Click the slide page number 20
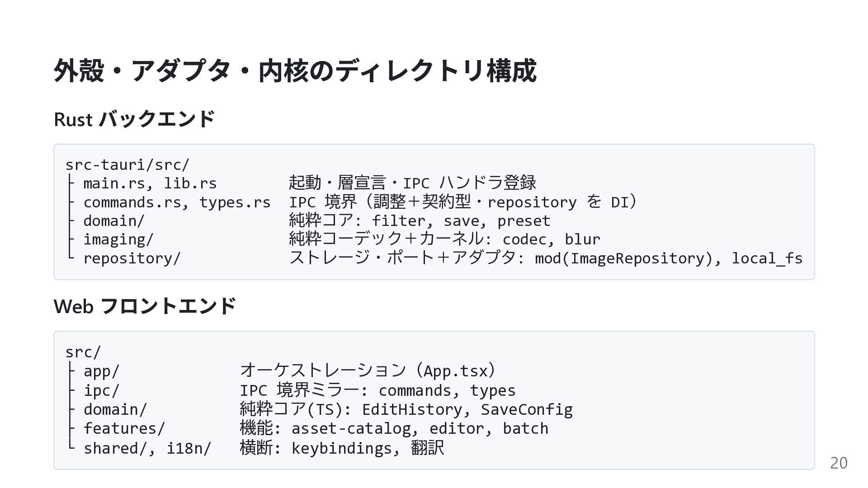The image size is (868, 488). pyautogui.click(x=839, y=463)
